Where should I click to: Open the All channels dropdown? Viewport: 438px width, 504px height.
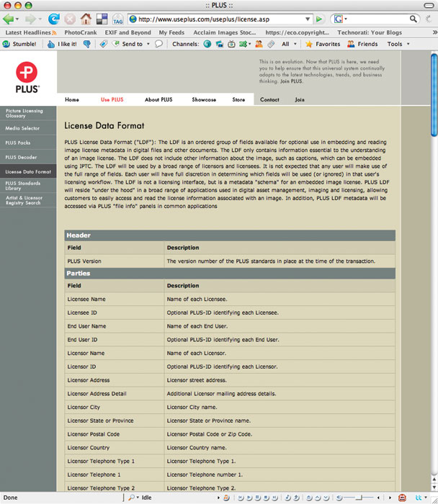[295, 44]
